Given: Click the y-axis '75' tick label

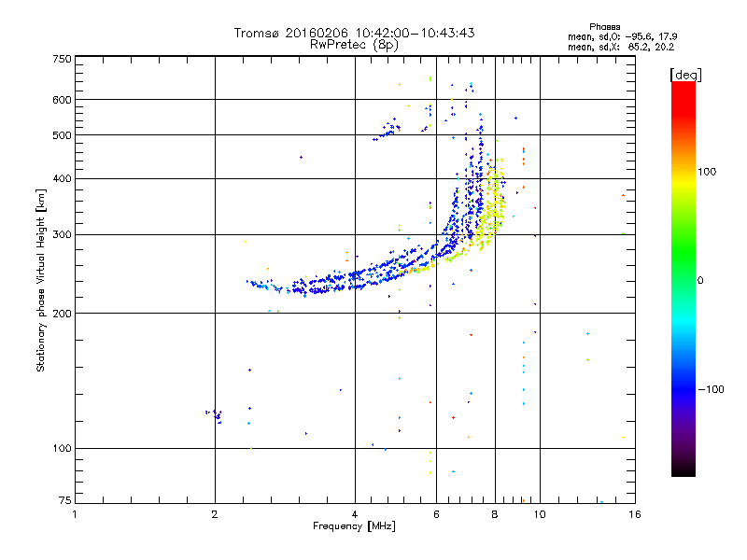Looking at the screenshot, I should click(x=64, y=500).
